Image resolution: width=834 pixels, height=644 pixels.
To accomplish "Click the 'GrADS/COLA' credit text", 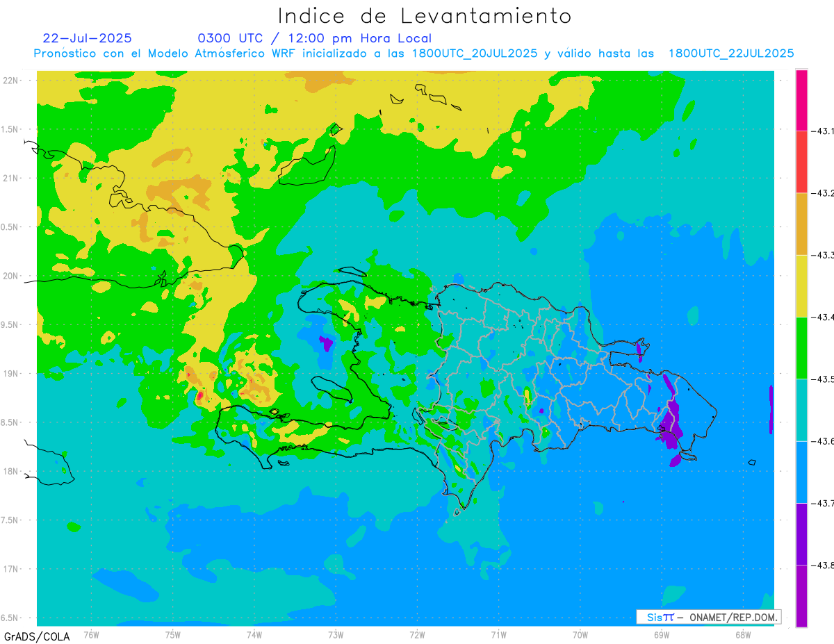I will pyautogui.click(x=37, y=636).
